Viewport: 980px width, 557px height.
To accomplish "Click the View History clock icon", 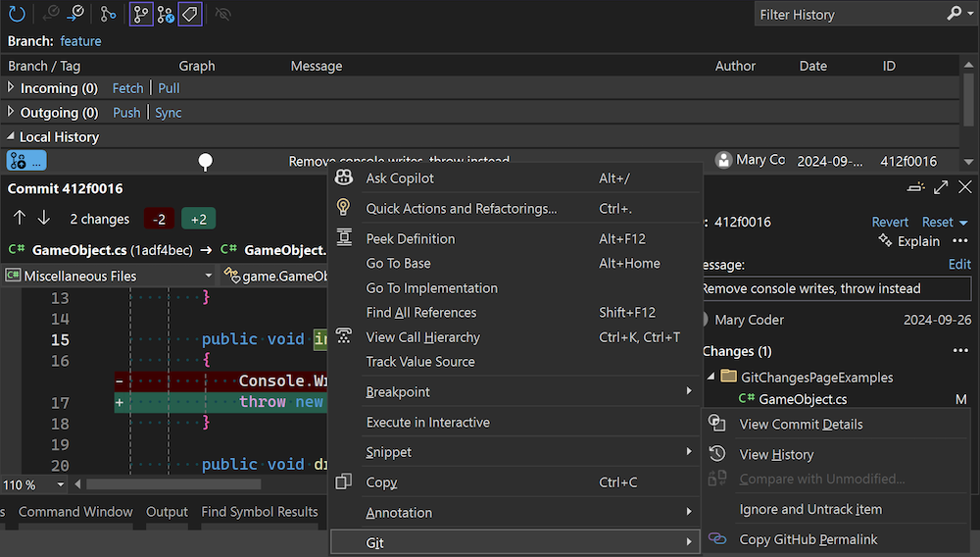I will coord(717,454).
